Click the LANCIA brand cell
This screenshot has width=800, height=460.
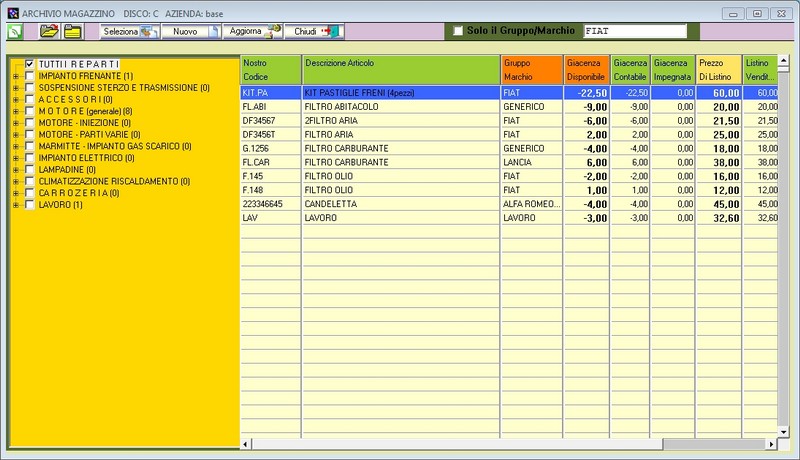click(x=532, y=162)
